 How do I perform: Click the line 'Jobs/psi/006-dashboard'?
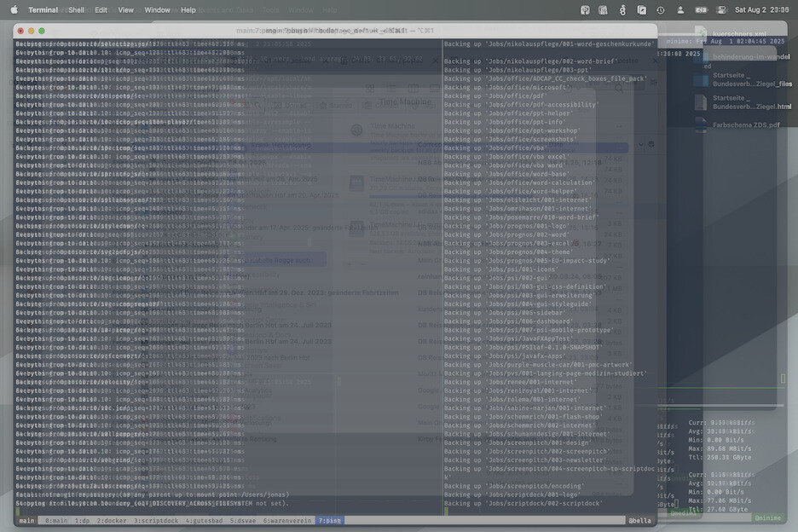(510, 321)
